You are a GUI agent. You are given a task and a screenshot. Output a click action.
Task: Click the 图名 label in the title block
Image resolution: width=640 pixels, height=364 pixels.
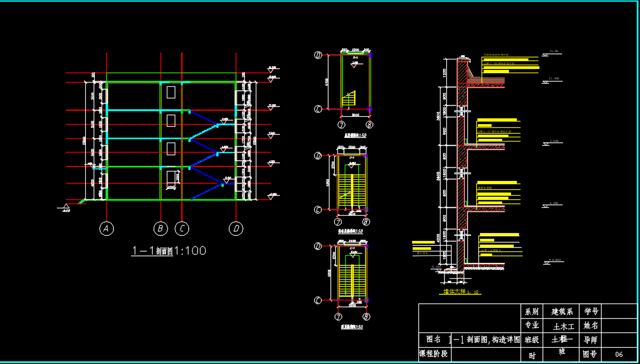434,339
